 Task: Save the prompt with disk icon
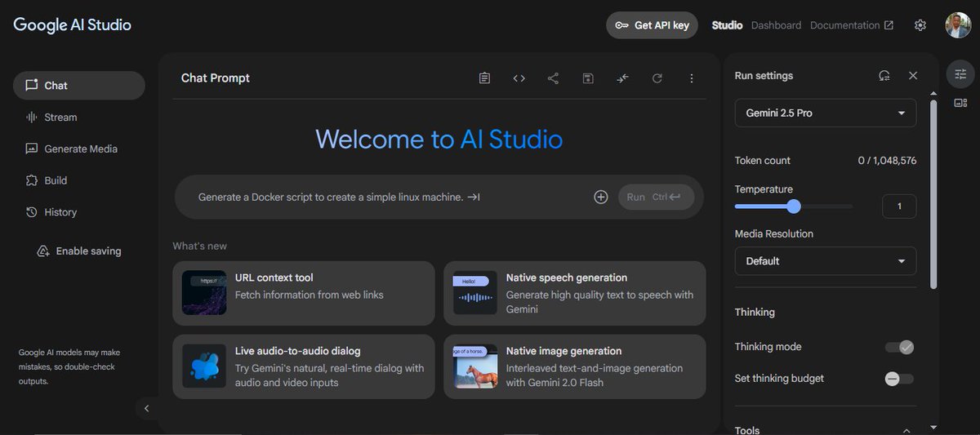point(588,78)
